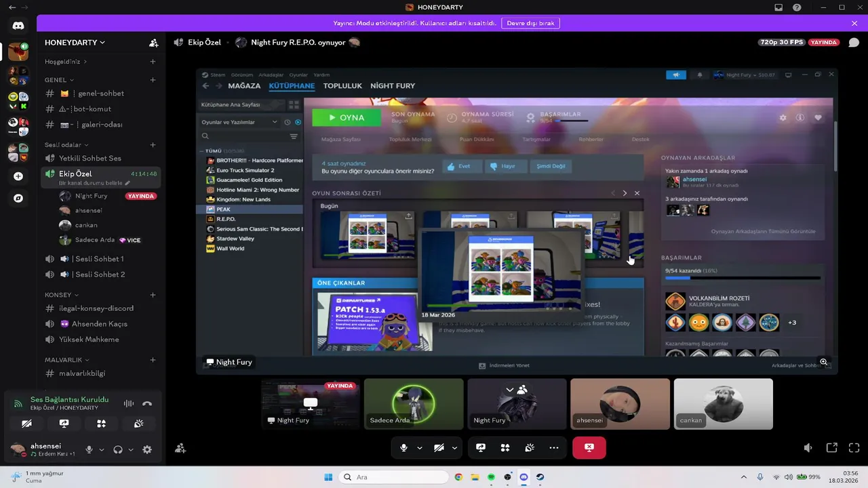Collapse the Sesli odalar category
Screen dimensions: 868x488
66,145
